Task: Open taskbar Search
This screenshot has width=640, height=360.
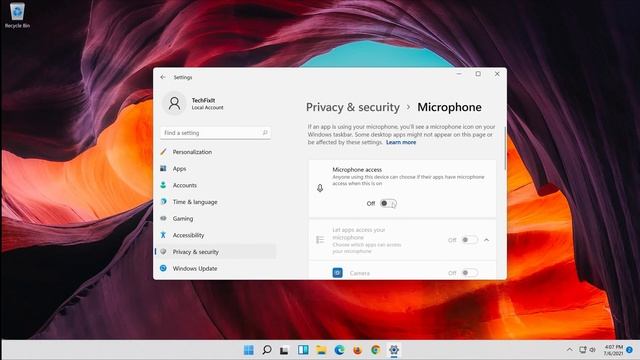Action: pyautogui.click(x=267, y=350)
